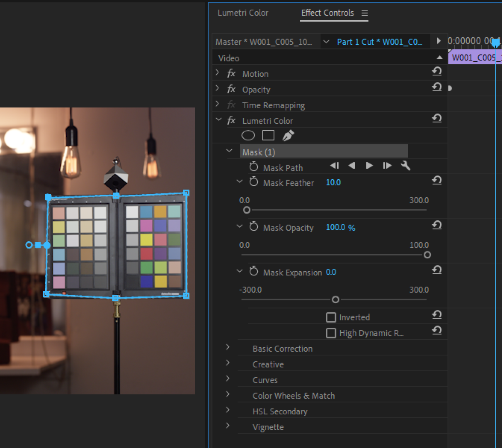The height and width of the screenshot is (448, 502).
Task: Reset High Dynamic Range parameter
Action: click(437, 331)
